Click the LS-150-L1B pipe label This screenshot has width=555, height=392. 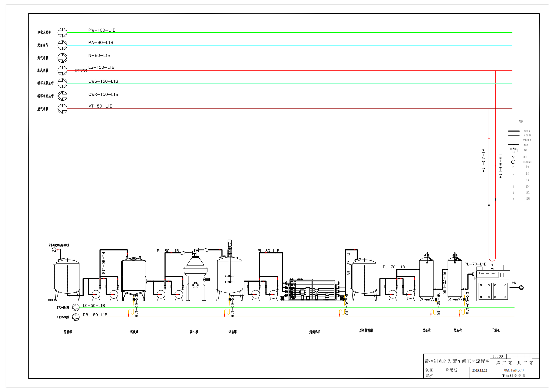[x=101, y=67]
